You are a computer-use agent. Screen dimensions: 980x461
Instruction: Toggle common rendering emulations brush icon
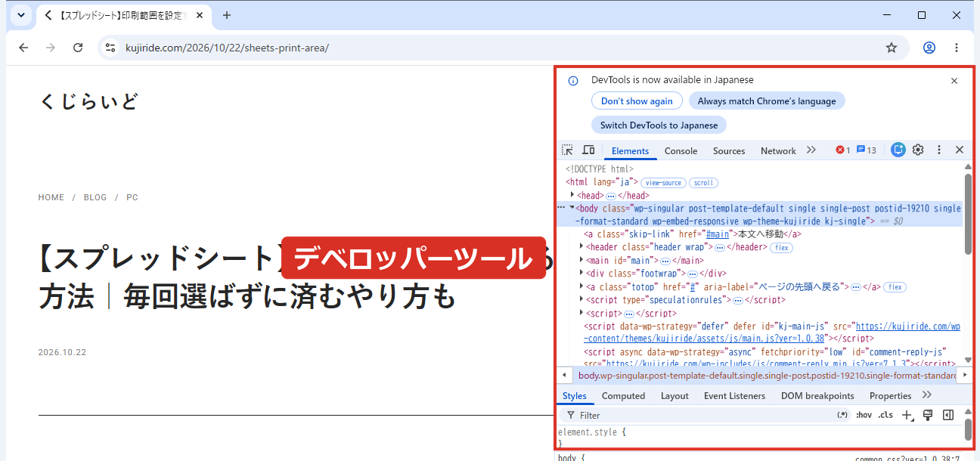coord(928,415)
